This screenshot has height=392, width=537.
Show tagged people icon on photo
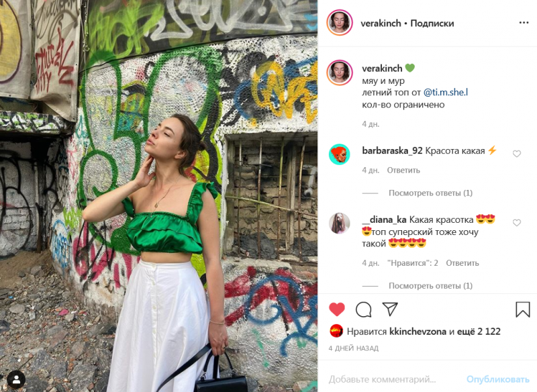coord(16,379)
